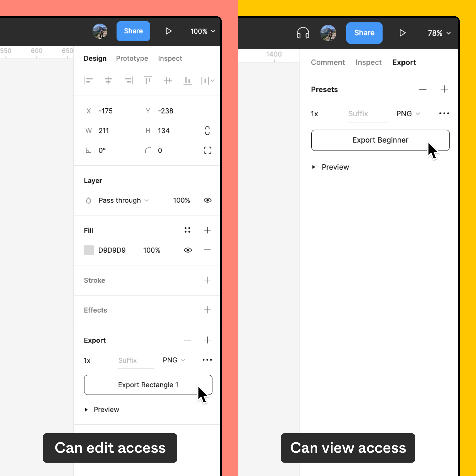Click Export Beginner button
The height and width of the screenshot is (476, 476).
click(x=381, y=140)
